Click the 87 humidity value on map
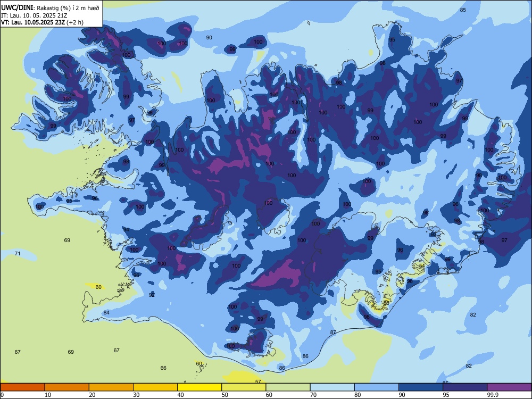 click(x=333, y=332)
